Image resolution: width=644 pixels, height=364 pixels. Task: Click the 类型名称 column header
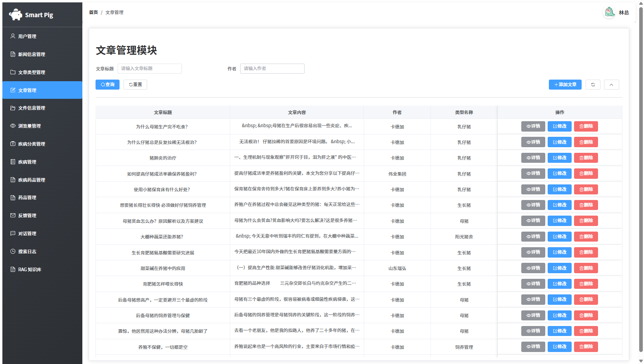tap(464, 112)
